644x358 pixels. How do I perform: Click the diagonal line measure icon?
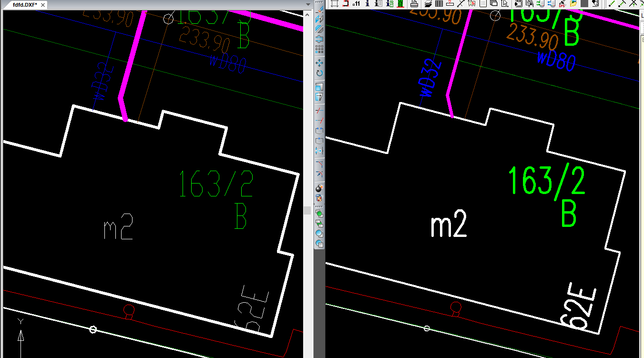coord(461,3)
